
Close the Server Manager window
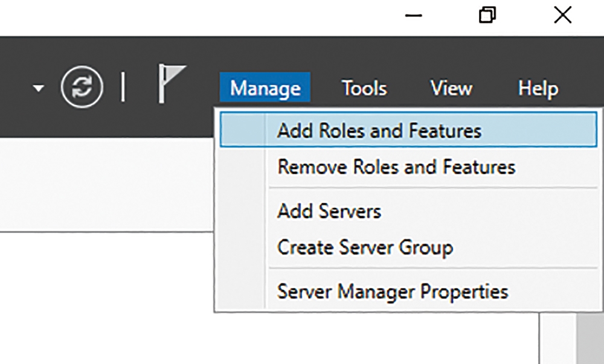point(562,15)
